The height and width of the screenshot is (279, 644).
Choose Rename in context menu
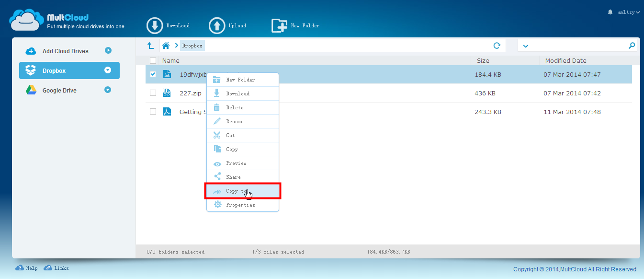point(243,121)
